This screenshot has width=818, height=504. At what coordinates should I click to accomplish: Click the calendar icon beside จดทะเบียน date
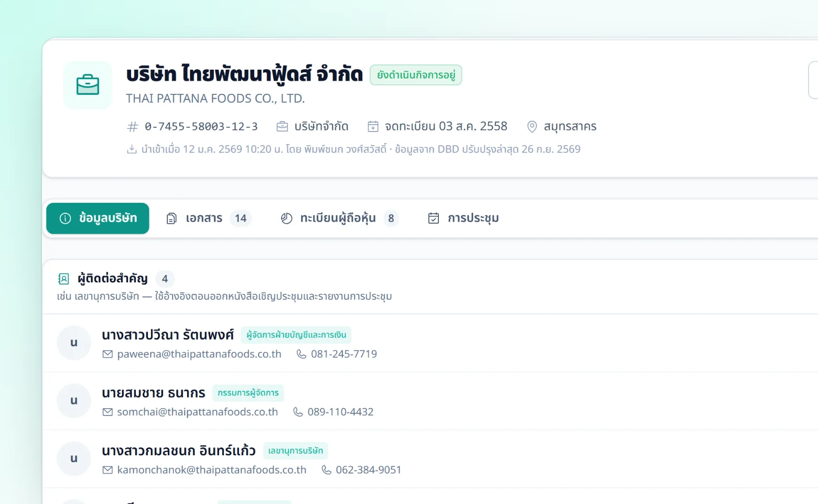pos(373,127)
